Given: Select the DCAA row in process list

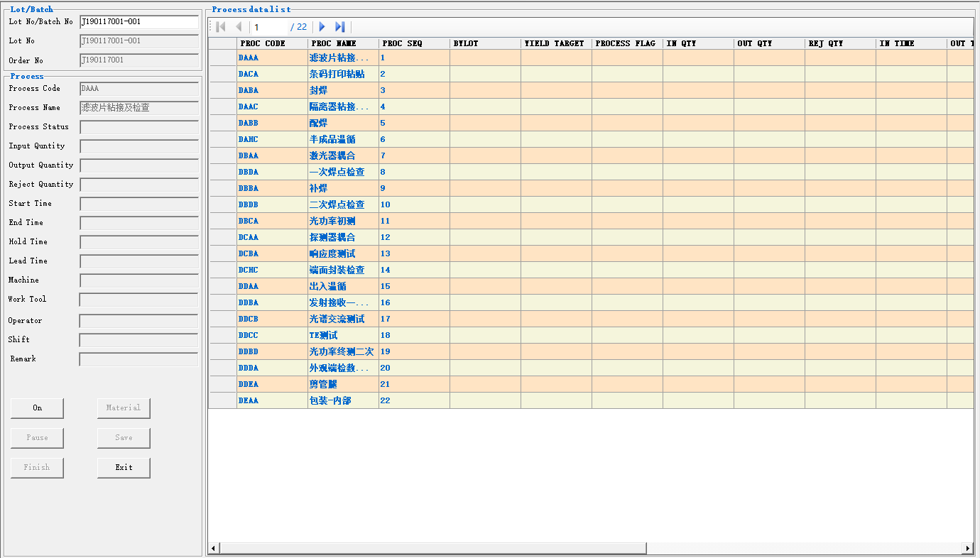Looking at the screenshot, I should [x=272, y=237].
